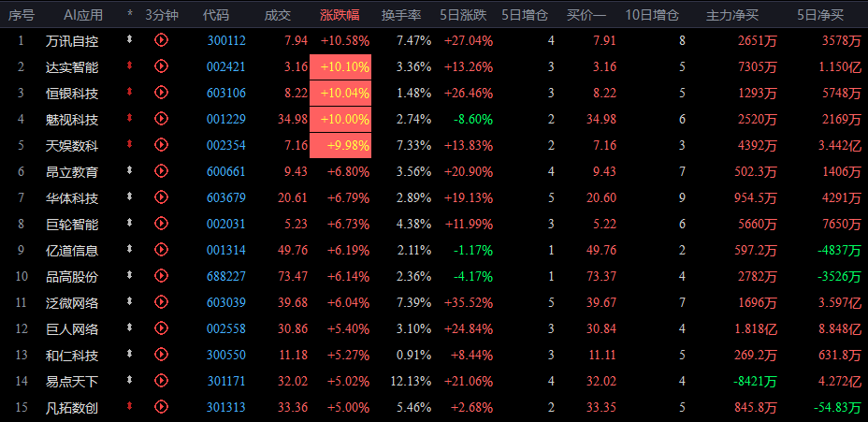The width and height of the screenshot is (868, 422).
Task: Sort by 主力净买 column header
Action: click(x=731, y=15)
